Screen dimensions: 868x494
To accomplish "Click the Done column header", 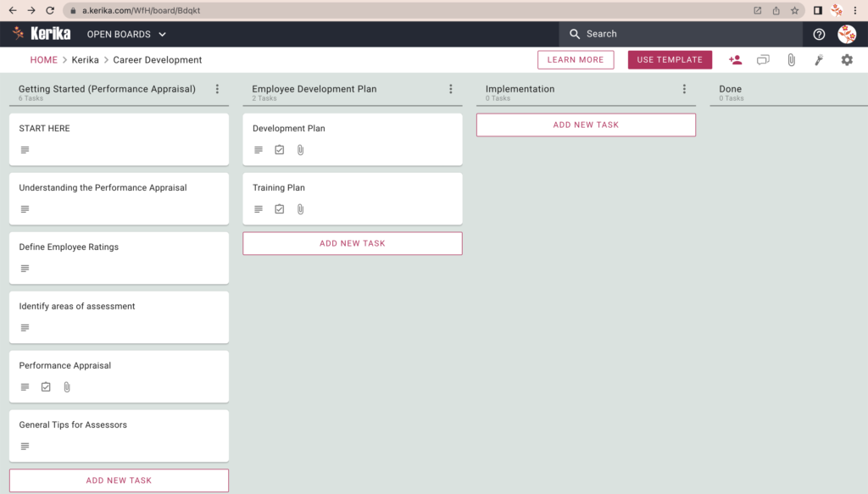I will tap(730, 89).
